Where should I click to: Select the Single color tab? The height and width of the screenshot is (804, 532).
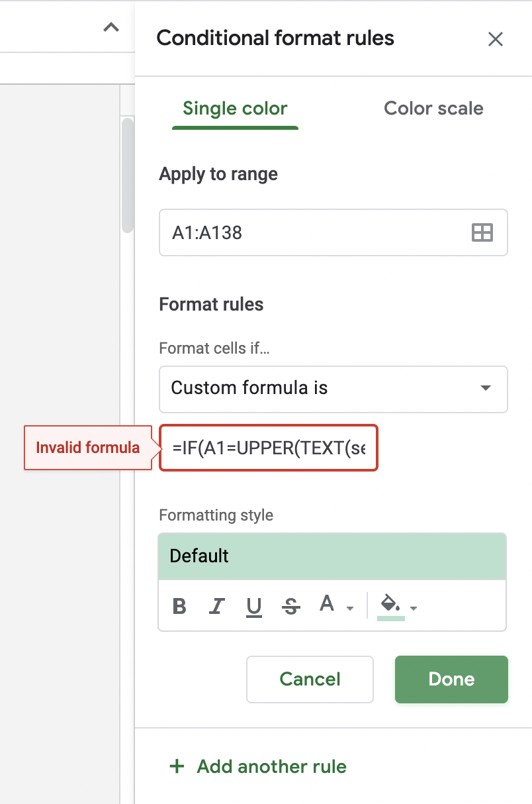pos(235,108)
